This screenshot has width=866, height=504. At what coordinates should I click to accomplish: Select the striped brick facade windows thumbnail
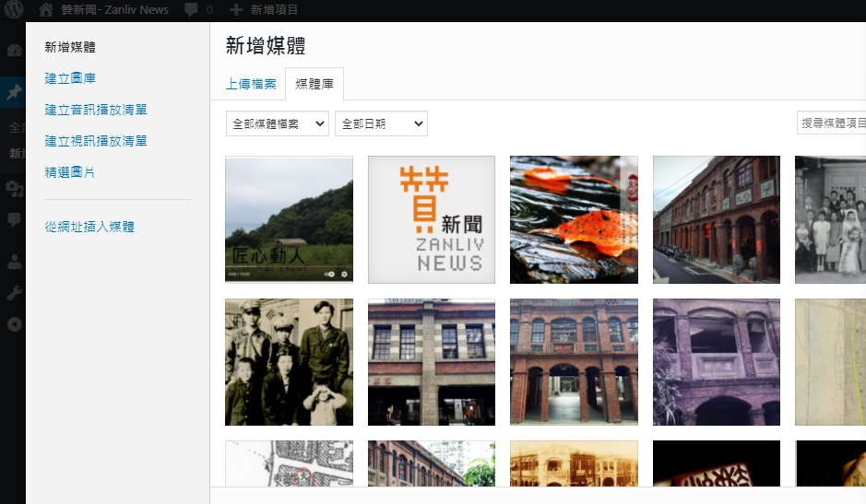click(x=432, y=362)
